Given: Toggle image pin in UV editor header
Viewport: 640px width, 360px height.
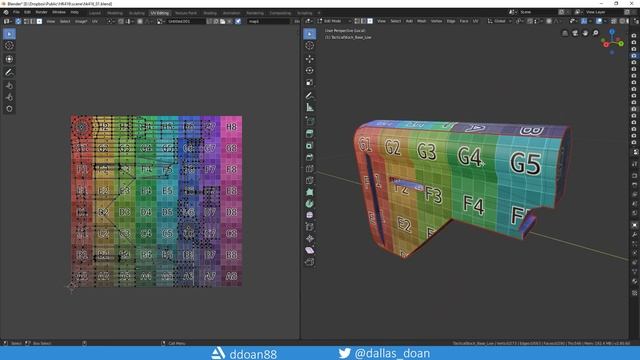Looking at the screenshot, I should click(x=238, y=21).
